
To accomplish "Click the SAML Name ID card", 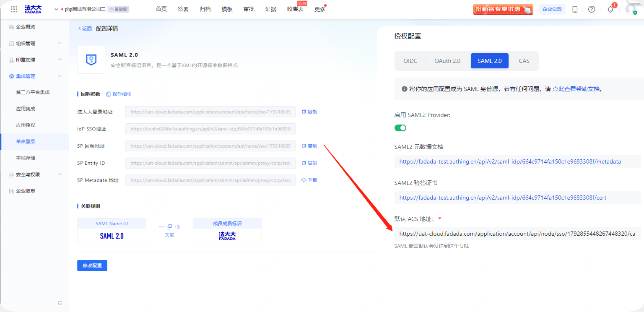I will (112, 231).
